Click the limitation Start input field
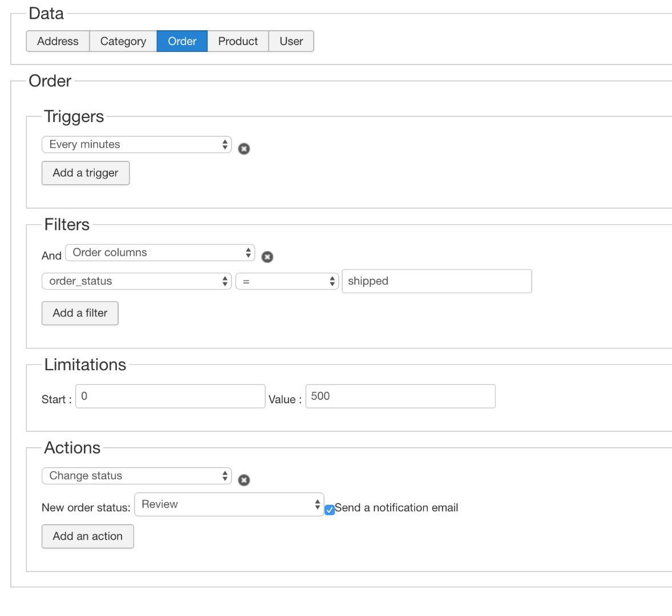672x616 pixels. click(x=170, y=396)
